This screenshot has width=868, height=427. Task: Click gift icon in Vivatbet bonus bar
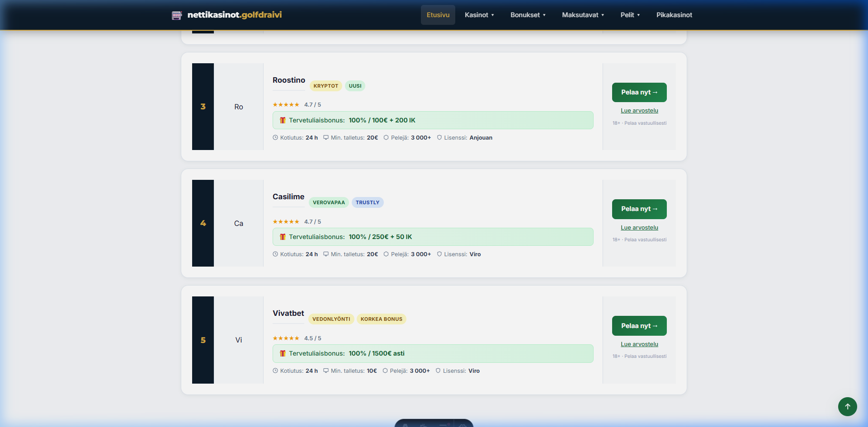[283, 353]
